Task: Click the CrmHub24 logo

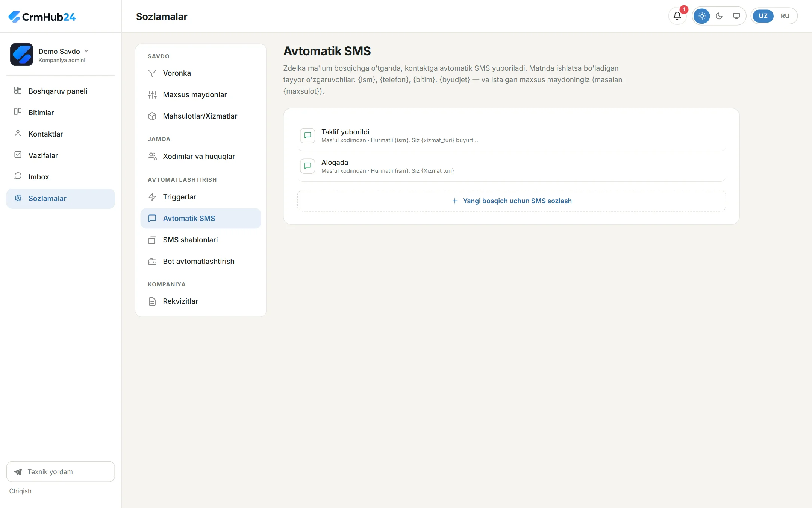Action: 42,17
